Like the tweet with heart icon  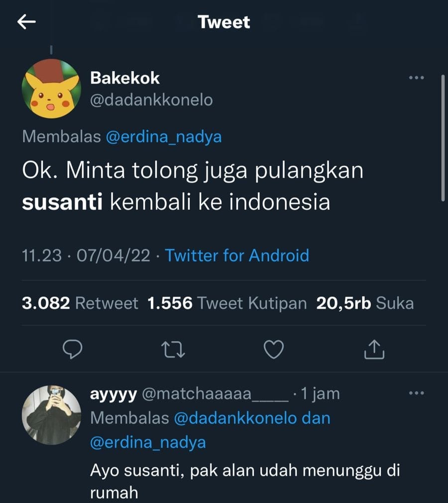[x=273, y=350]
